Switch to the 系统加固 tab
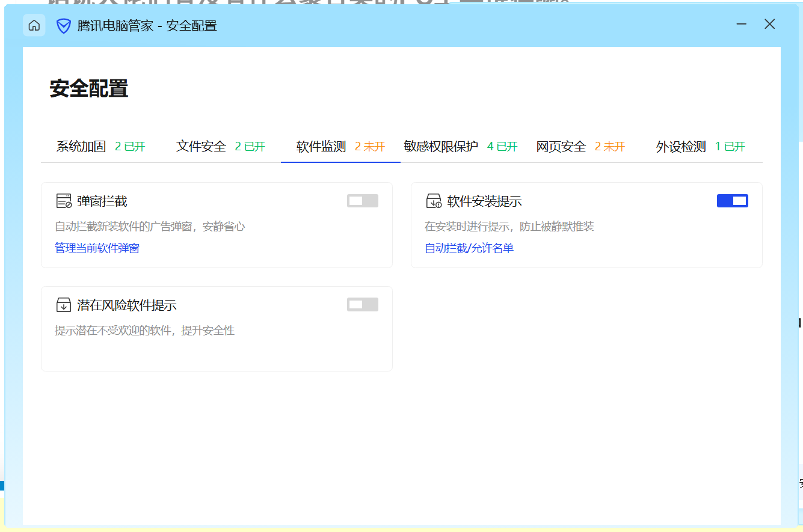Image resolution: width=803 pixels, height=532 pixels. click(x=100, y=146)
